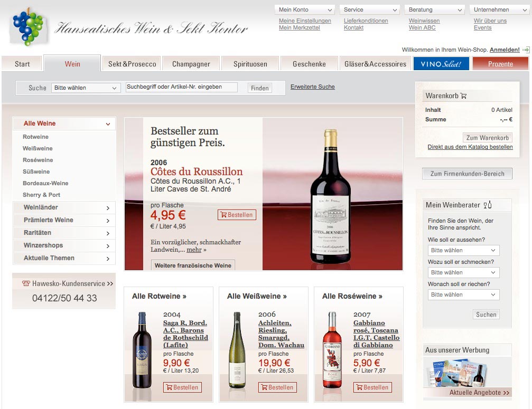532x409 pixels.
Task: Click the Finden search button
Action: pyautogui.click(x=259, y=88)
